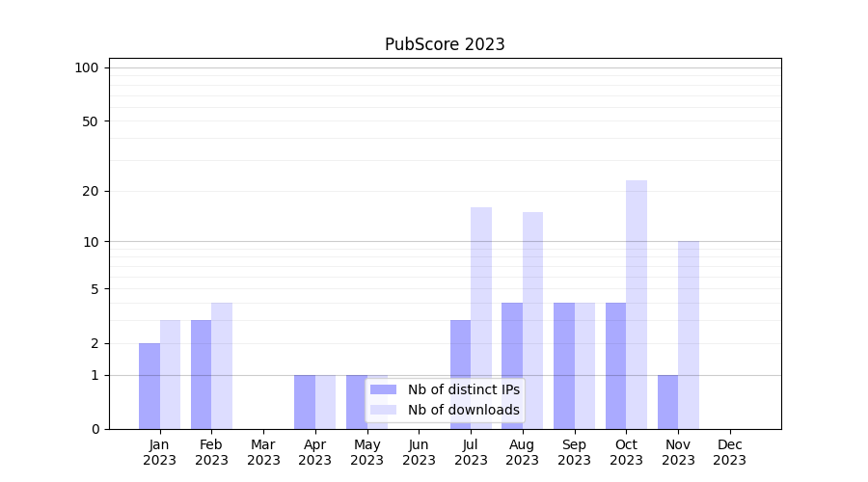Select the April distinct IPs bar

click(305, 401)
